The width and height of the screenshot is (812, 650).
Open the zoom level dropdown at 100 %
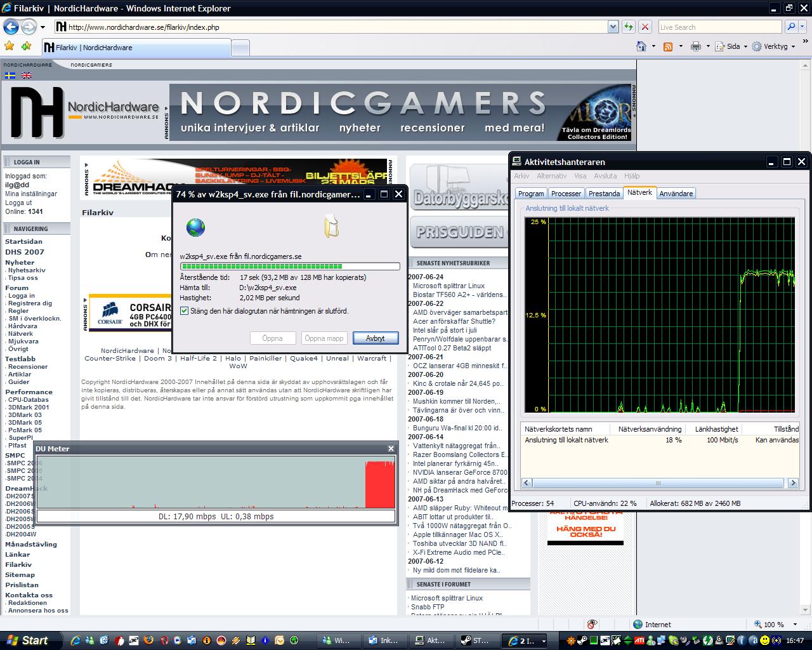click(796, 624)
